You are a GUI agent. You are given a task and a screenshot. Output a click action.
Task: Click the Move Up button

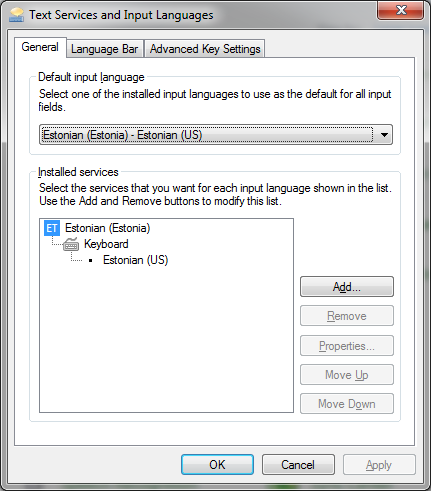click(347, 375)
